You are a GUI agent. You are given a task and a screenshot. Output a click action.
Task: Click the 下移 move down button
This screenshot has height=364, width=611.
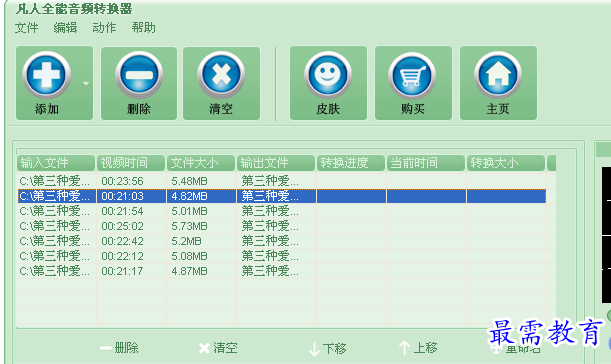click(327, 348)
